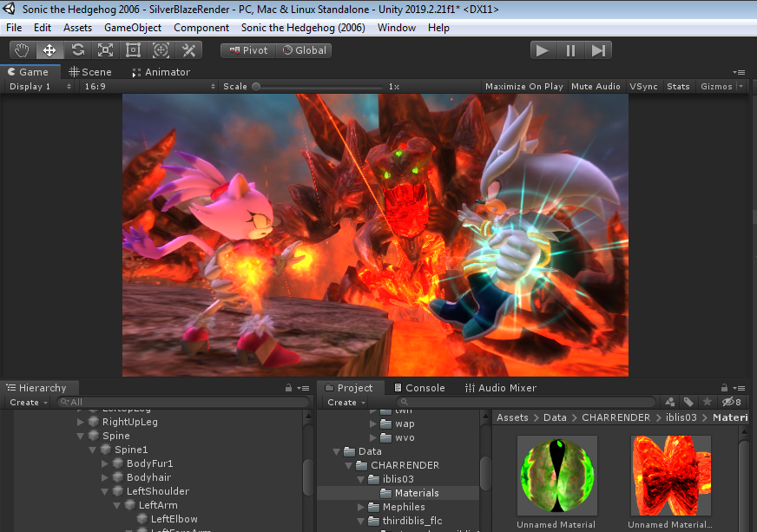The height and width of the screenshot is (532, 757).
Task: Collapse the Spine hierarchy node
Action: tap(80, 436)
